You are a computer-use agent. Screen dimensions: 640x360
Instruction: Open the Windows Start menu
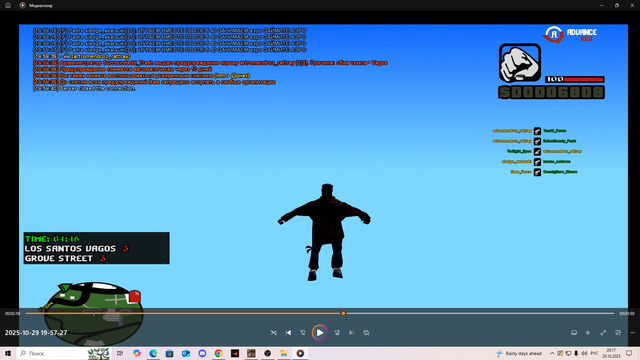coord(8,353)
